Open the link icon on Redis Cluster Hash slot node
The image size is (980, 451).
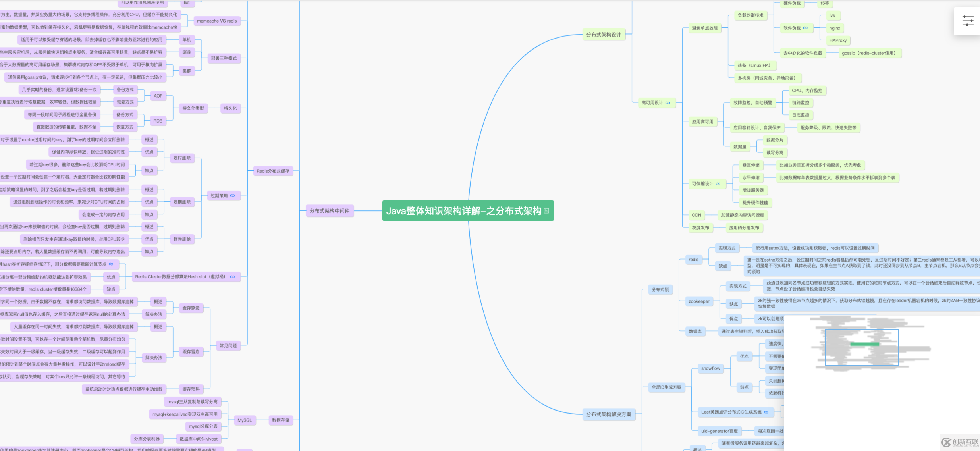[x=231, y=277]
